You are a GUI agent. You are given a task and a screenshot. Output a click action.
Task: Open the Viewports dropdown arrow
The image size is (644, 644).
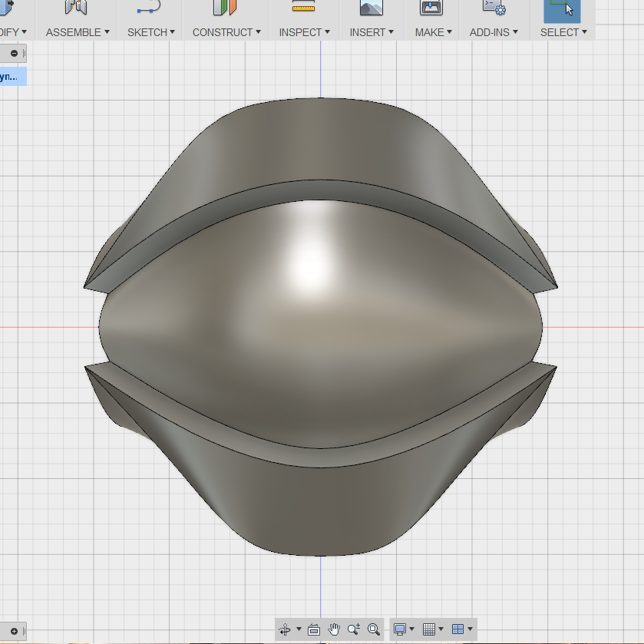click(x=470, y=629)
